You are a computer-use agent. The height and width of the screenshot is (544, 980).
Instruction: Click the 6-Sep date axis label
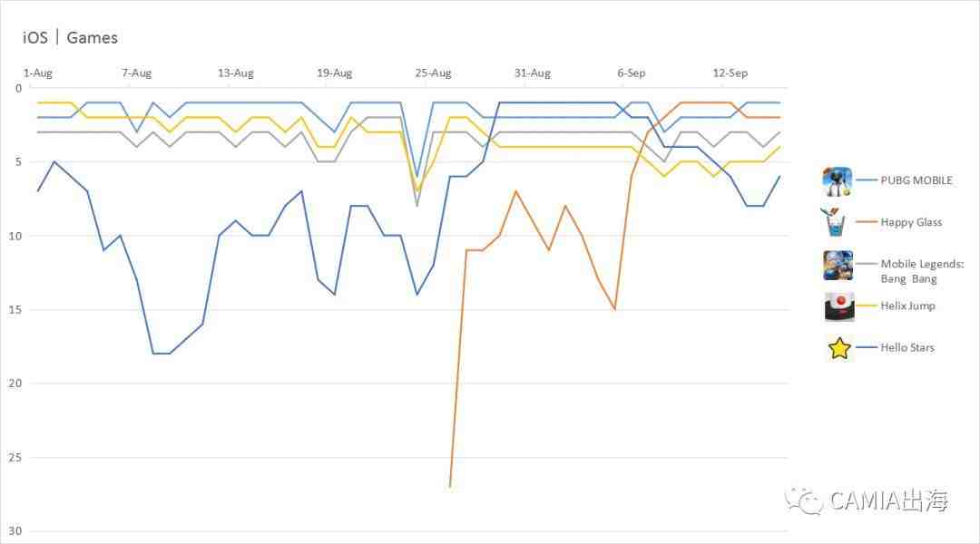point(632,73)
